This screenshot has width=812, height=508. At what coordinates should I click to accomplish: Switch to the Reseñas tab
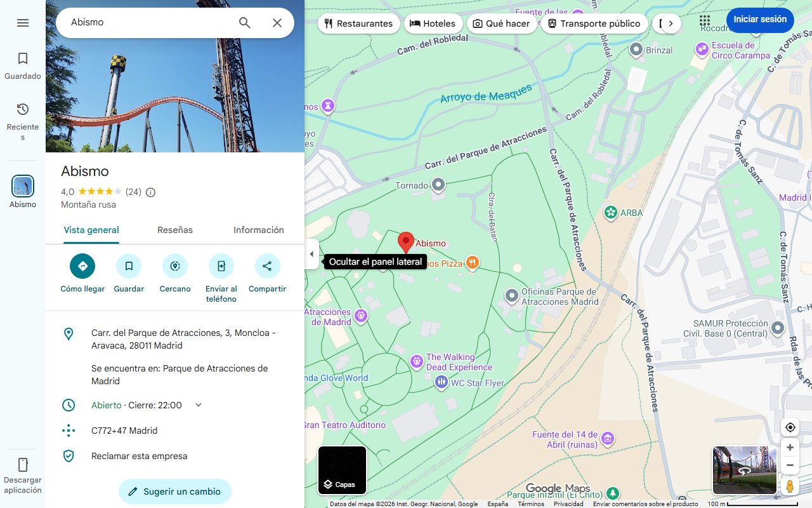tap(175, 230)
